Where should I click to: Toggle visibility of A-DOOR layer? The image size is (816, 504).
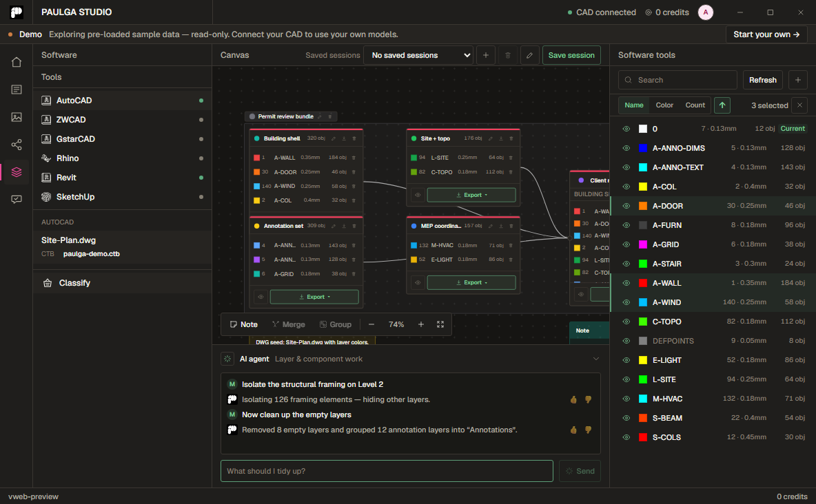coord(626,206)
